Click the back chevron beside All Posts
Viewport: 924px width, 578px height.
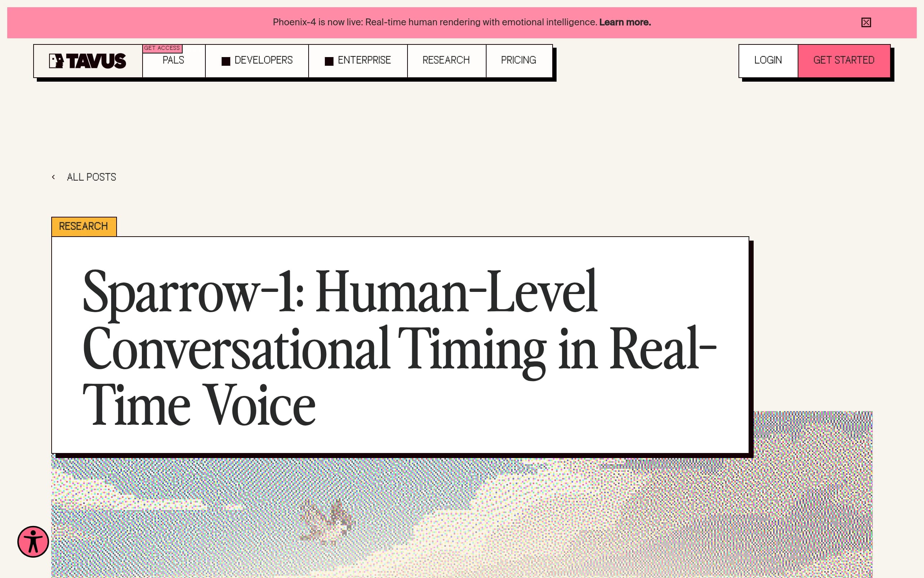coord(53,177)
